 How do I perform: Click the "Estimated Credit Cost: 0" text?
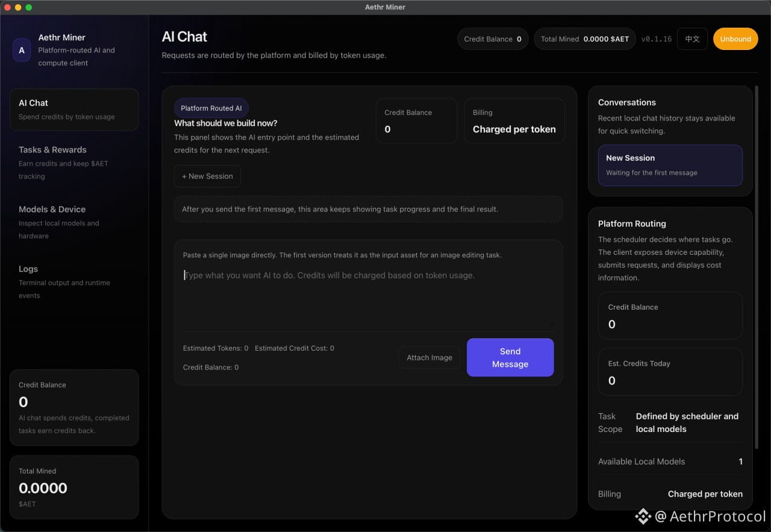pyautogui.click(x=295, y=348)
